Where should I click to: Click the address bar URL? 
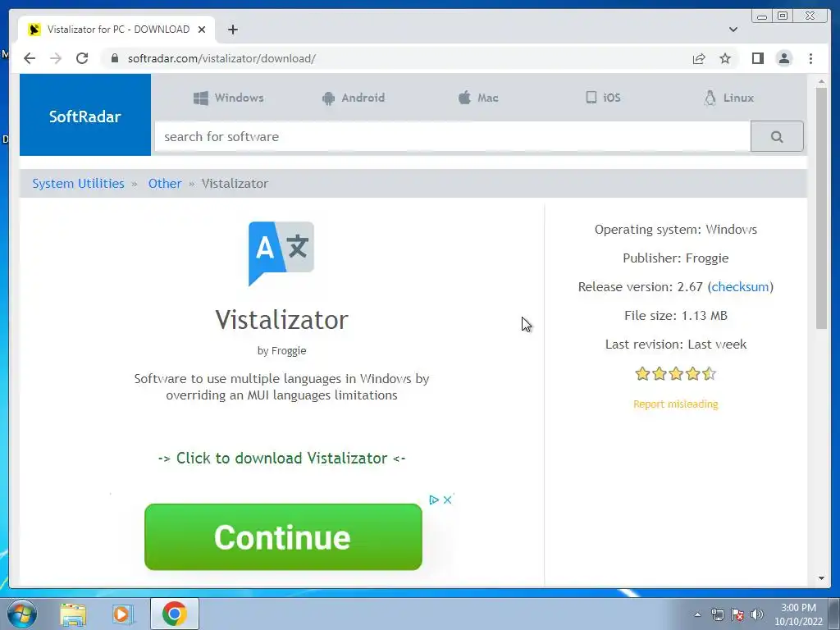pyautogui.click(x=221, y=58)
